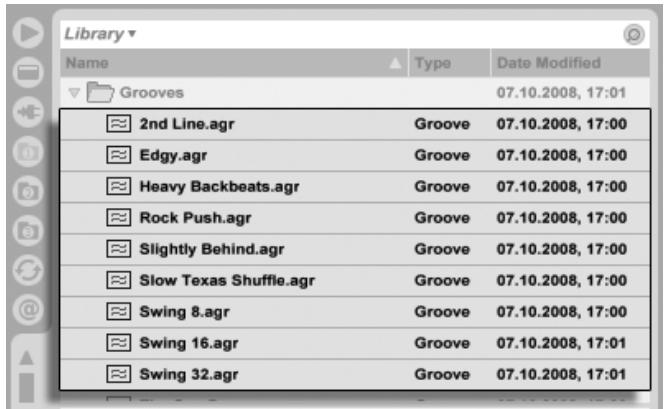665x409 pixels.
Task: Open File Browser 1 icon
Action: (x=28, y=151)
